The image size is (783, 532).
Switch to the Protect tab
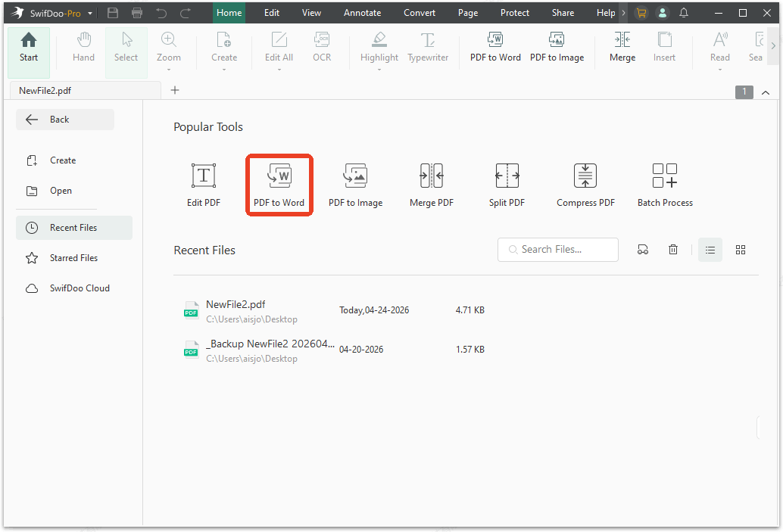click(514, 12)
